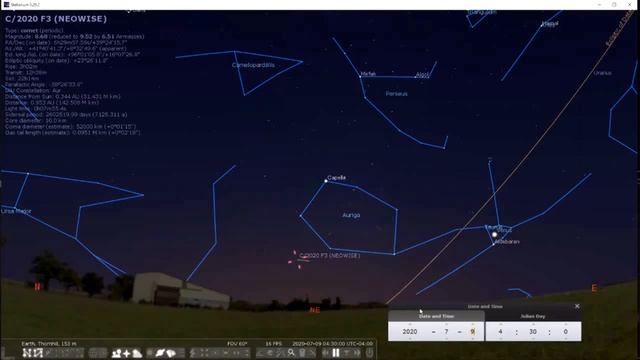The width and height of the screenshot is (640, 360).
Task: Increase the hour with its up arrow
Action: (500, 324)
